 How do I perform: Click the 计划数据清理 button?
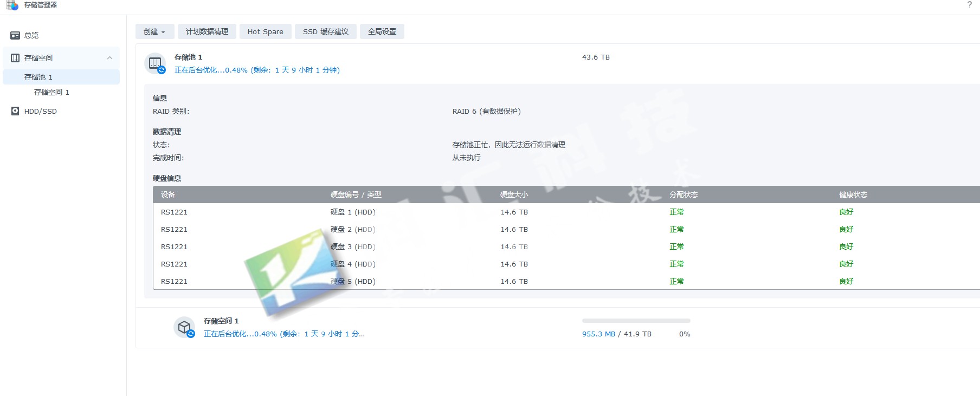(x=207, y=31)
